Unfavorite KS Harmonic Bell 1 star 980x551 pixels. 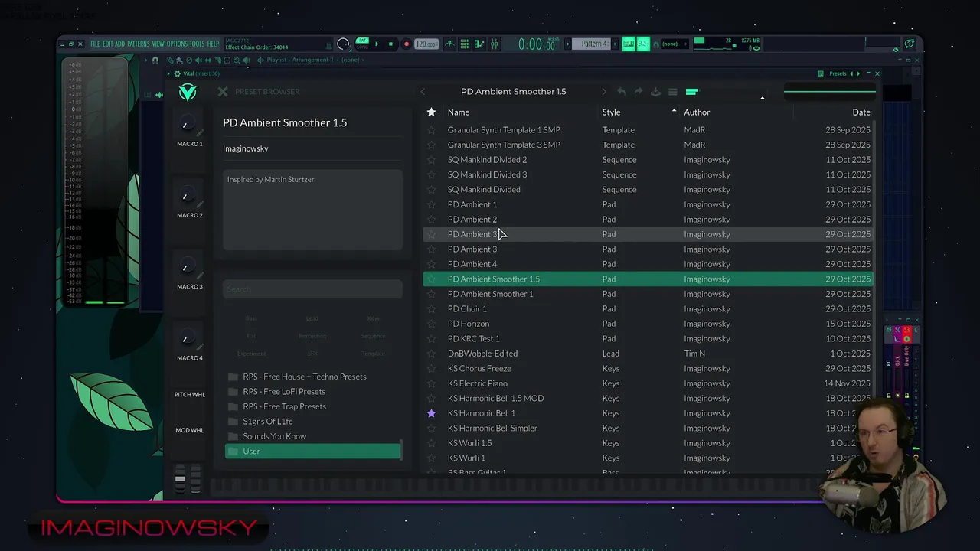click(x=431, y=413)
